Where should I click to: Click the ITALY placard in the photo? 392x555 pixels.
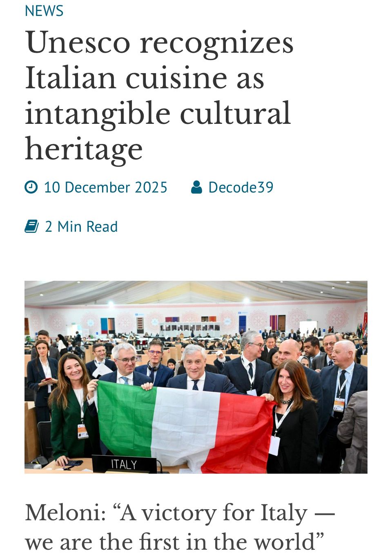pyautogui.click(x=124, y=464)
